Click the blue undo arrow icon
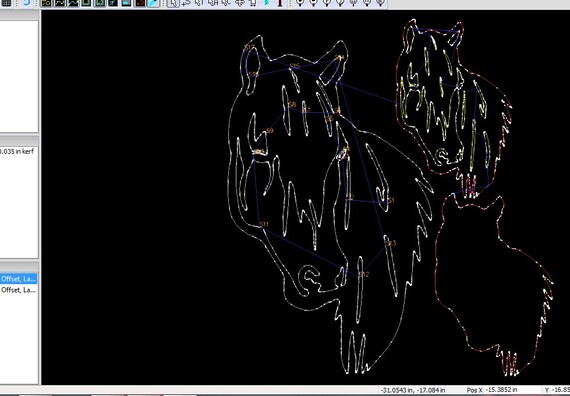 [x=26, y=3]
